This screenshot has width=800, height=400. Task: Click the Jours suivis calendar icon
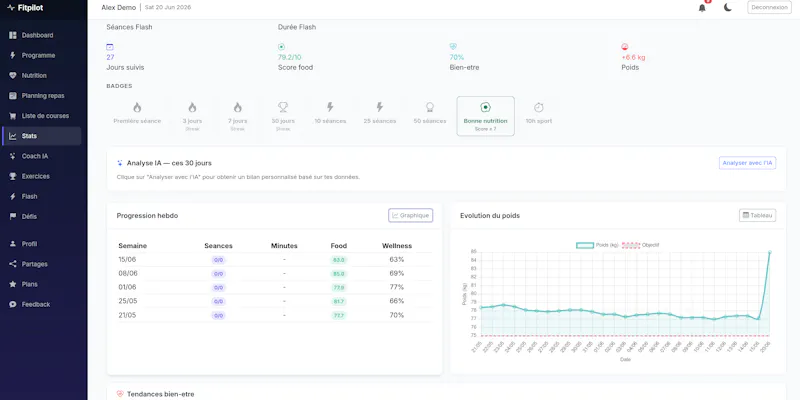[110, 47]
